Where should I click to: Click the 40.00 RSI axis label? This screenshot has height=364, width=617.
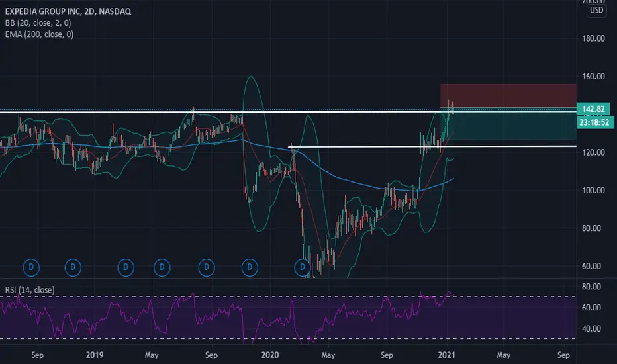[591, 328]
